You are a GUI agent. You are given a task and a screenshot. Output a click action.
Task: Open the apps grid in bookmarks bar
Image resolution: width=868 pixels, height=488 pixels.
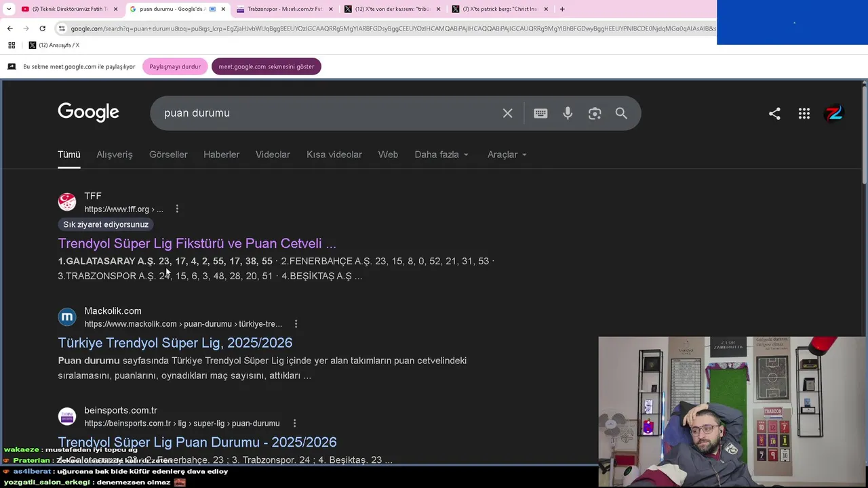[12, 45]
